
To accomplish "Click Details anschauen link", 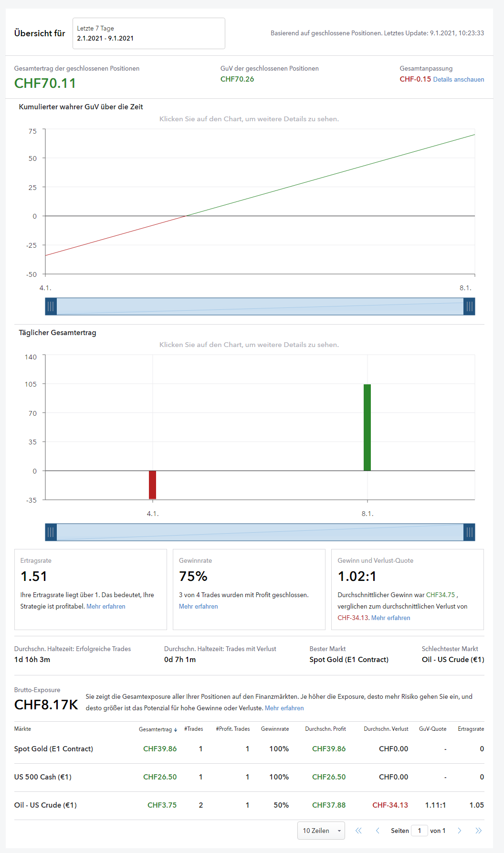I will point(458,80).
